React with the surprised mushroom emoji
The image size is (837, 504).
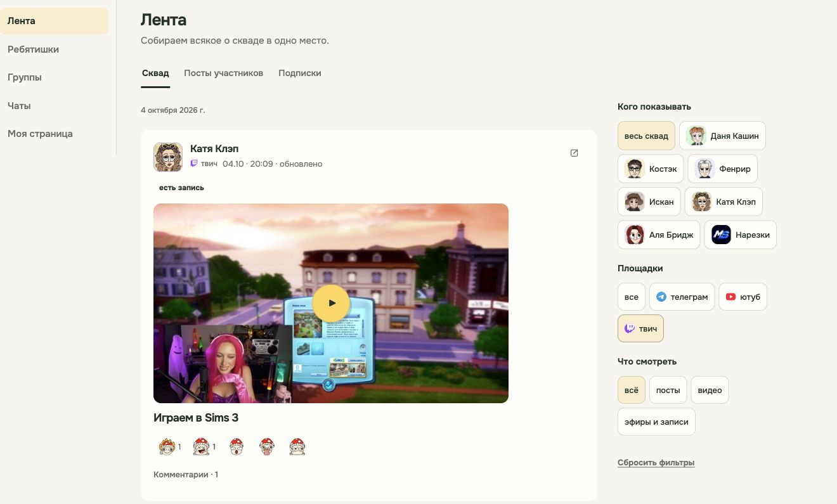237,447
